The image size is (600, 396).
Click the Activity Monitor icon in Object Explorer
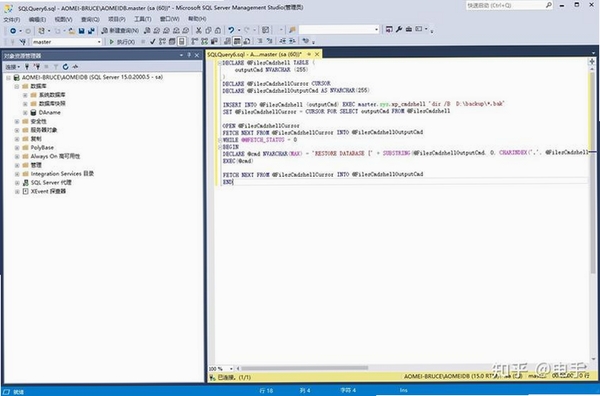(75, 67)
